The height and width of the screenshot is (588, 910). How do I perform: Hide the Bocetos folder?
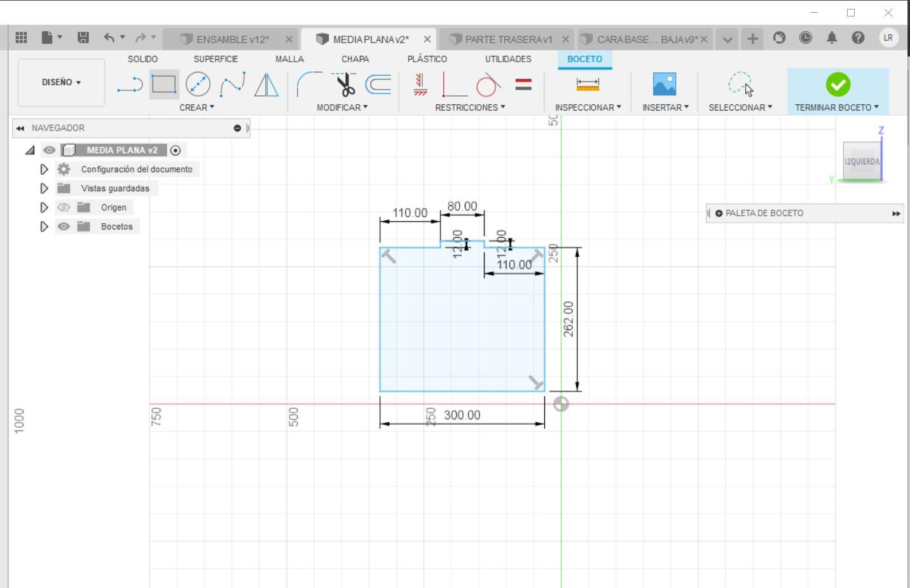[x=64, y=226]
